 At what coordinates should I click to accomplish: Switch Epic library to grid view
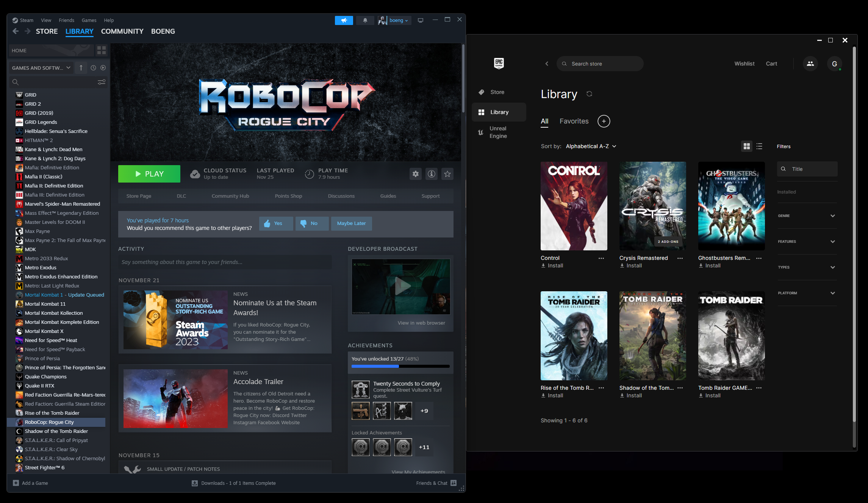747,146
